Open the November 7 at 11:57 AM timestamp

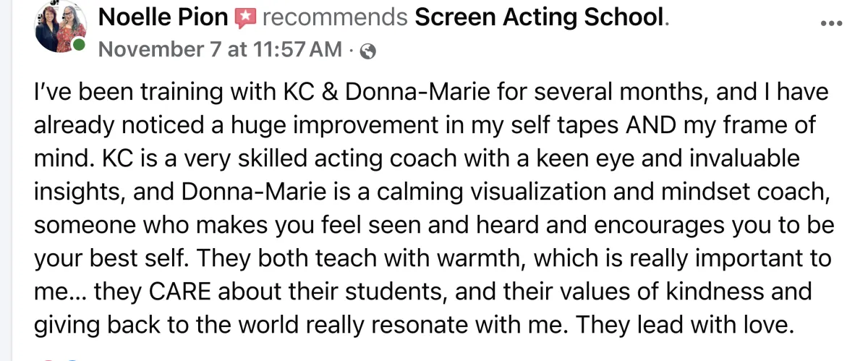(x=219, y=50)
